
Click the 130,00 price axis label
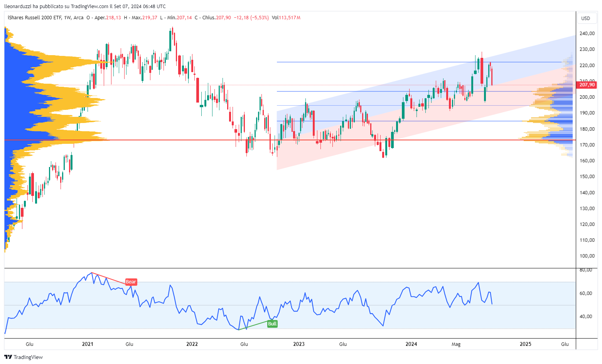587,209
